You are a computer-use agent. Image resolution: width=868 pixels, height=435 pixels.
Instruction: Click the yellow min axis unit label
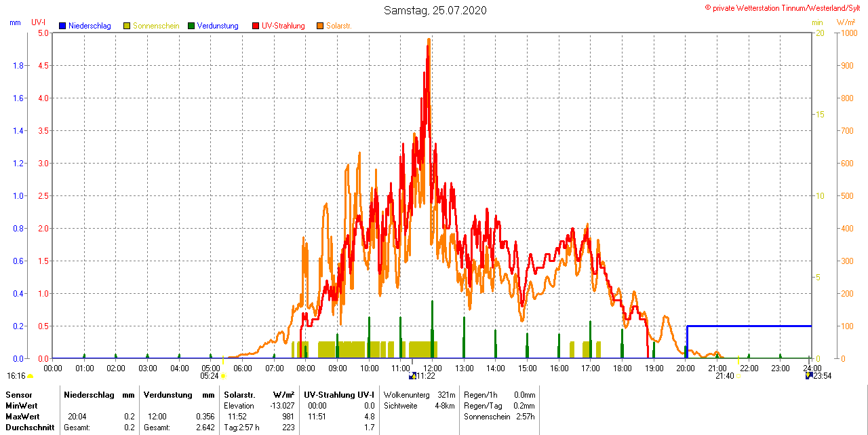coord(817,22)
